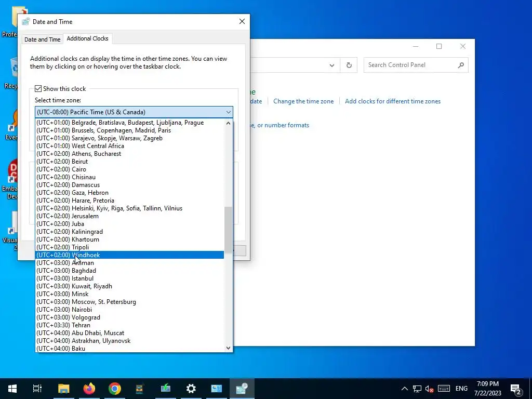
Task: Toggle the Show this clock checkbox
Action: (38, 88)
